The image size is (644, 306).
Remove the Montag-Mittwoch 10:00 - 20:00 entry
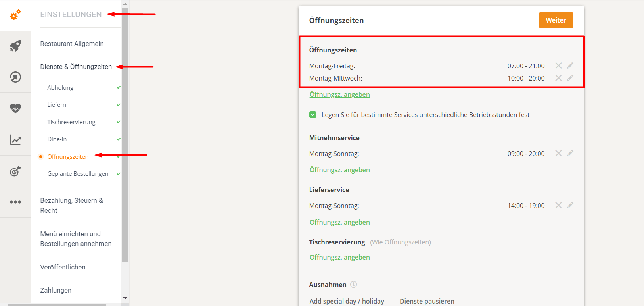click(558, 78)
